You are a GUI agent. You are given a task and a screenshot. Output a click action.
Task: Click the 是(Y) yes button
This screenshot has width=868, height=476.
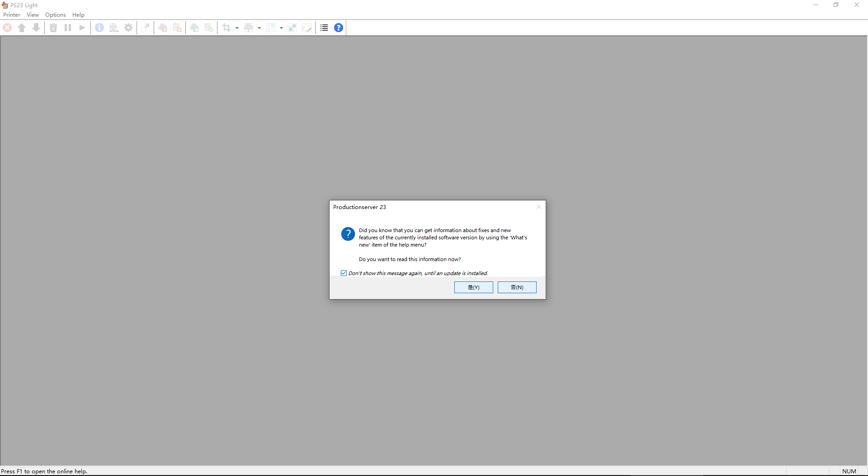[x=474, y=287]
